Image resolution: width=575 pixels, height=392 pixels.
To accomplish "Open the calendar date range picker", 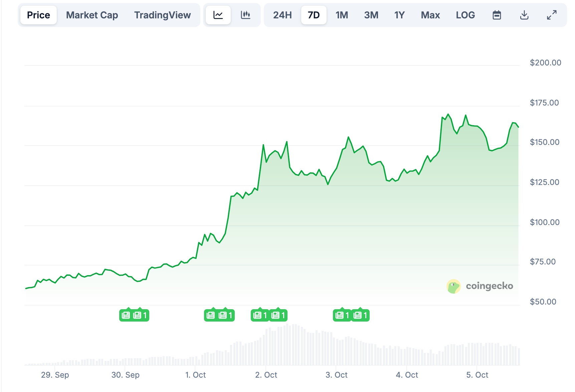I will click(x=497, y=15).
